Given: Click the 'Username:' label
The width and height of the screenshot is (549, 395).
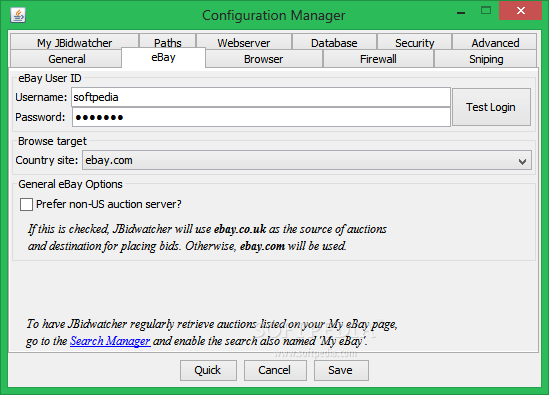Looking at the screenshot, I should tap(41, 97).
